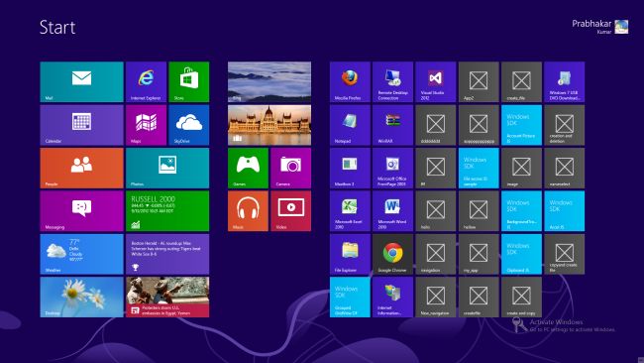This screenshot has height=363, width=644.
Task: Open Windows SDK BackgroundTransfer tile
Action: [521, 211]
